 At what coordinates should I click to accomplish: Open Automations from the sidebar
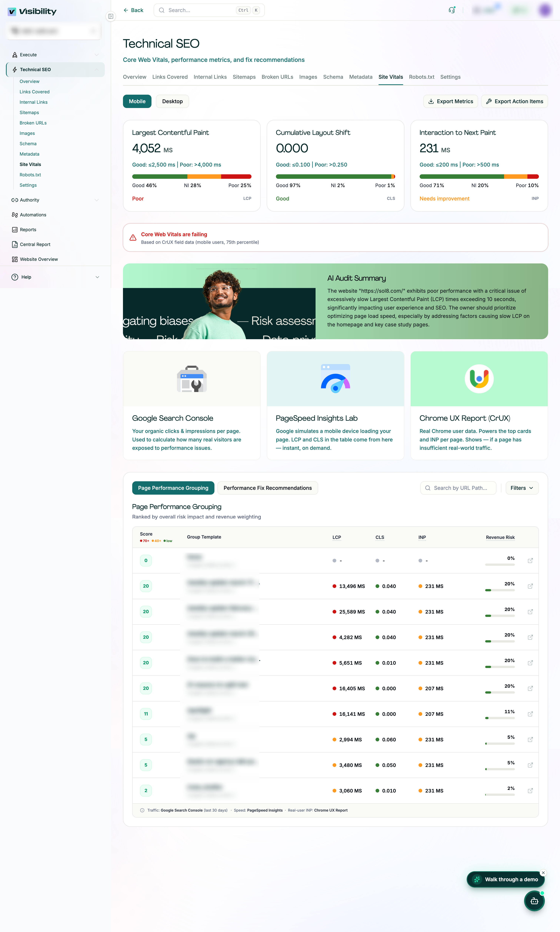[55, 215]
